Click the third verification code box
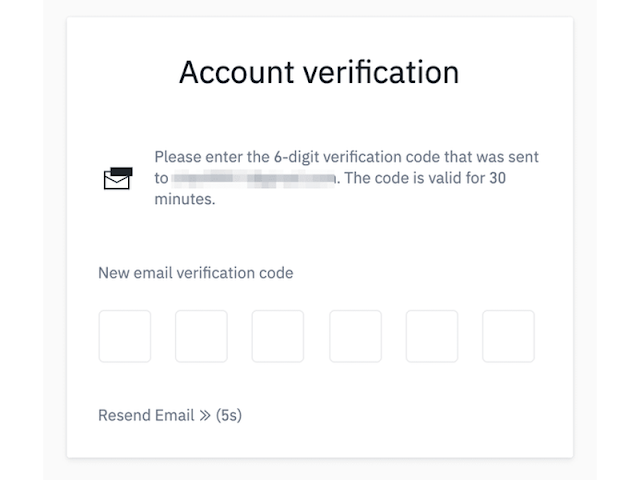This screenshot has height=480, width=640. [x=278, y=336]
